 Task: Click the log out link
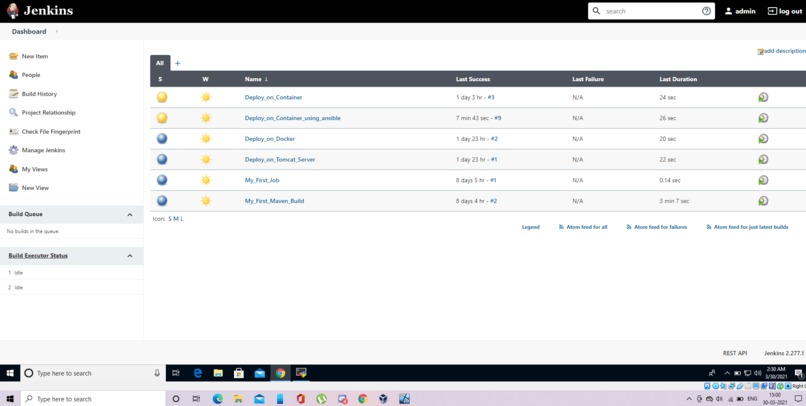pos(784,11)
